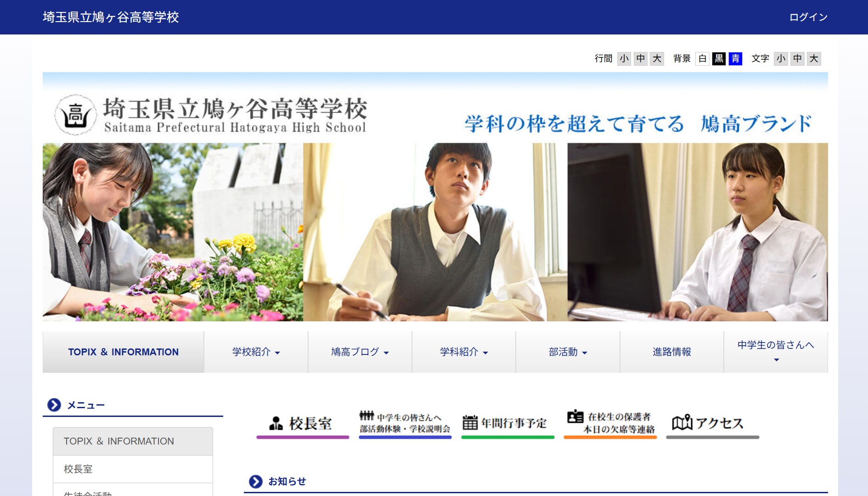
Task: Click the 埼玉県立鳩ヶ谷高等学校 header title link
Action: pos(111,17)
